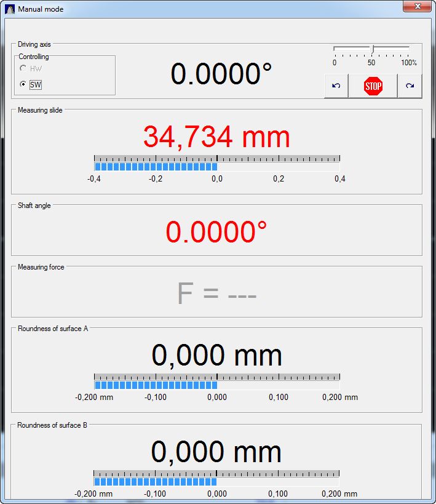Click the red 34,734 mm measuring slide value
Image resolution: width=436 pixels, height=504 pixels.
click(216, 137)
